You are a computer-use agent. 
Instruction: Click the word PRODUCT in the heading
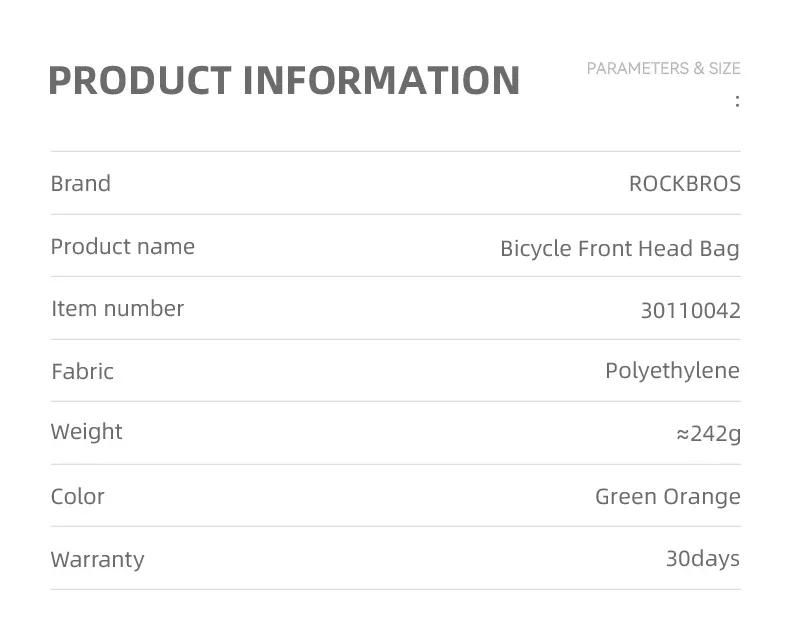138,81
